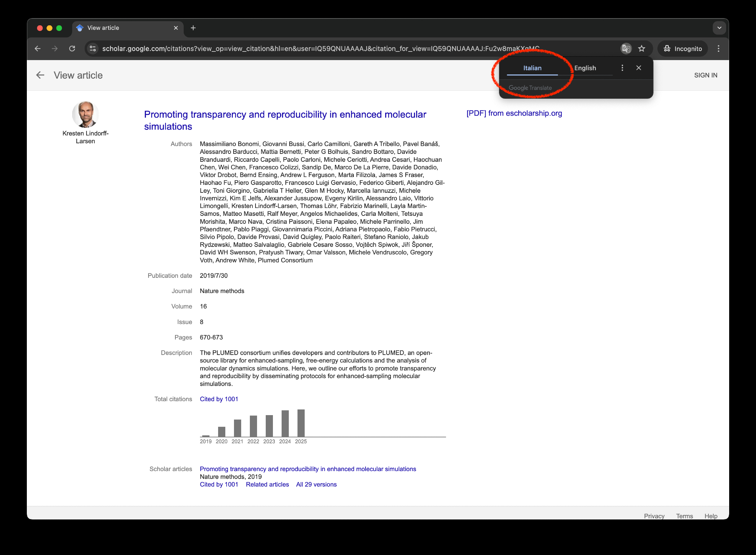The width and height of the screenshot is (756, 555).
Task: Expand the tab search chevron
Action: click(719, 28)
